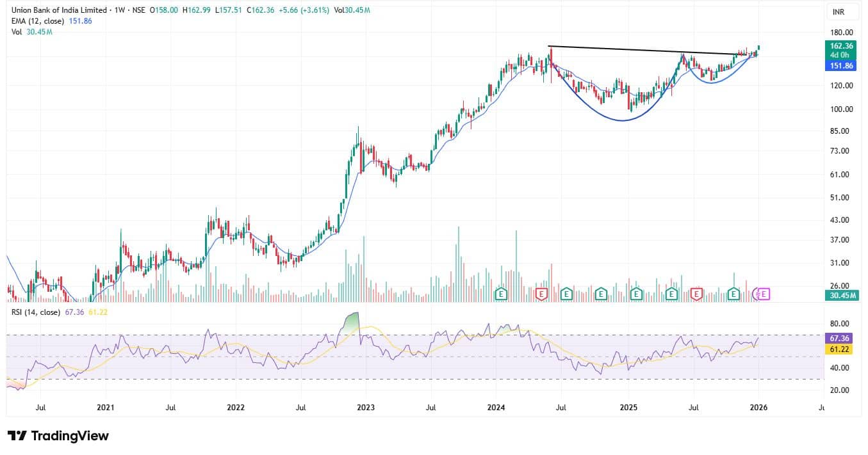The image size is (868, 455).
Task: Click the H162.99 high value in header
Action: click(x=196, y=10)
